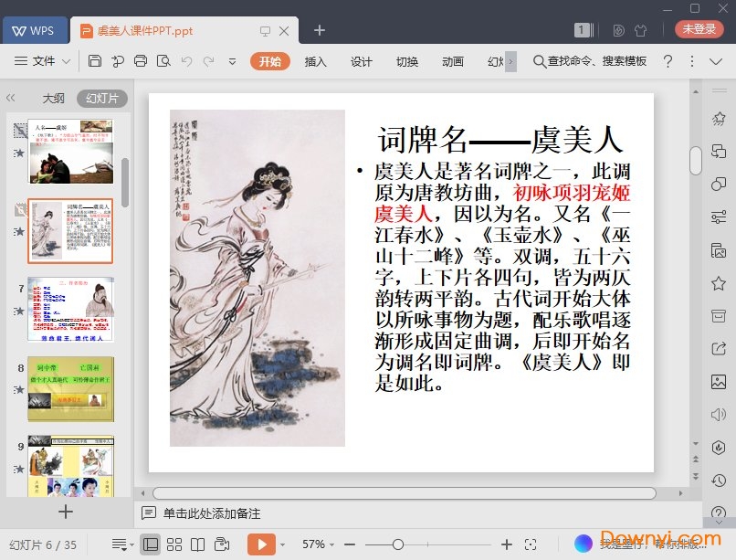736x560 pixels.
Task: Click the 未登录 login button
Action: pyautogui.click(x=699, y=29)
